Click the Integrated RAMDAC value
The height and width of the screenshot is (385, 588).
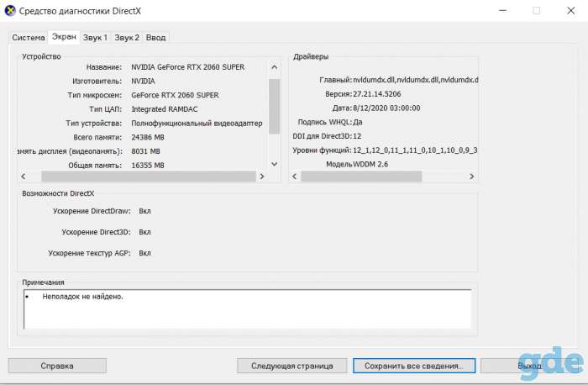point(165,109)
